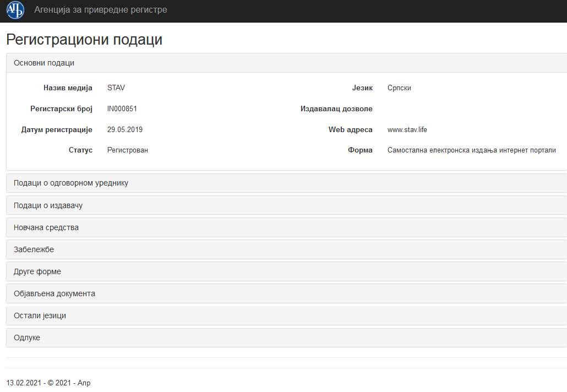The height and width of the screenshot is (392, 567).
Task: Click the registration date 29.05.2019
Action: coord(125,130)
